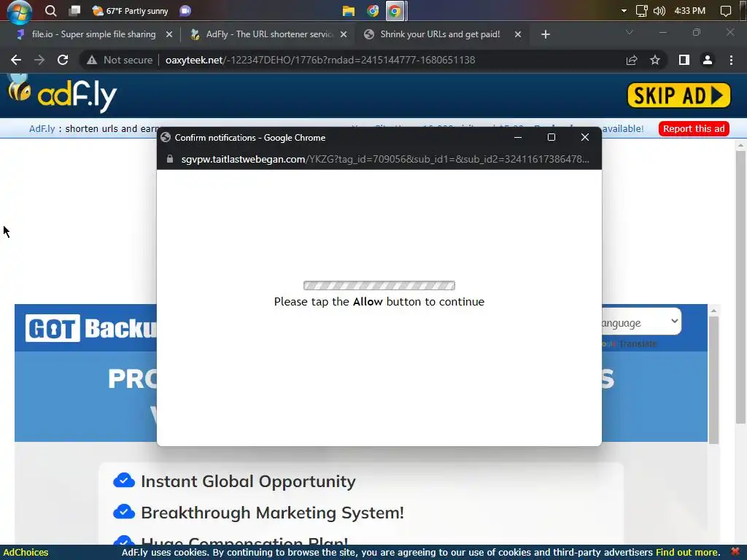
Task: Click the cloud check icon by Instant Global
Action: click(124, 481)
